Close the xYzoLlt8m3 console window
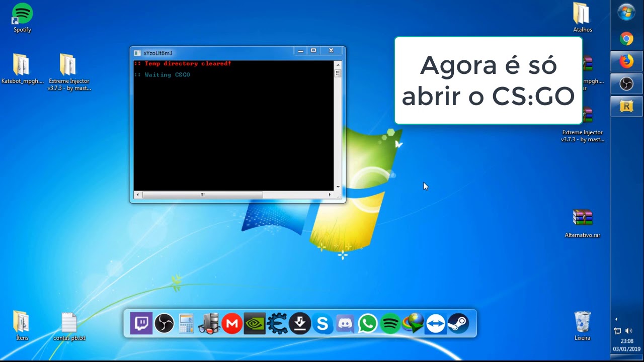644x362 pixels. pyautogui.click(x=331, y=51)
